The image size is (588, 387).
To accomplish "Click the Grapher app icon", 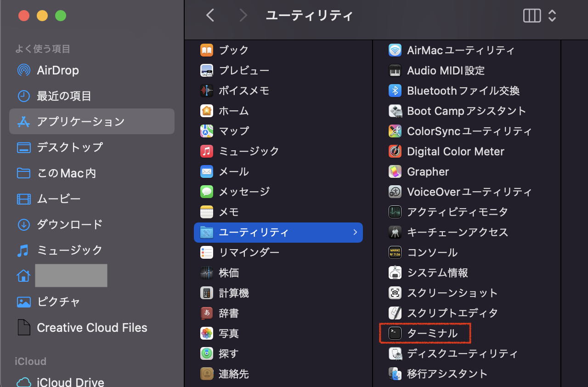I will click(395, 171).
